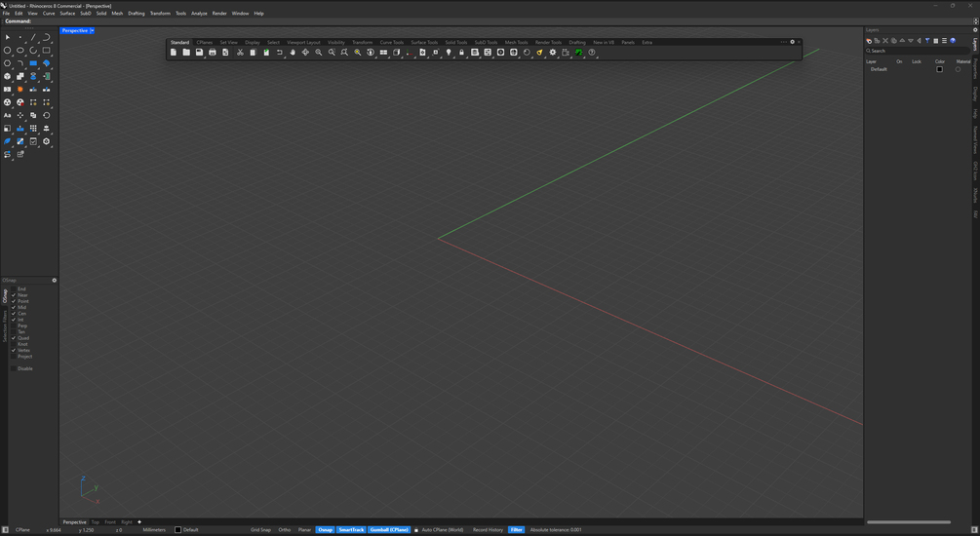Image resolution: width=980 pixels, height=536 pixels.
Task: Click the Layers panel Search field
Action: pos(917,51)
